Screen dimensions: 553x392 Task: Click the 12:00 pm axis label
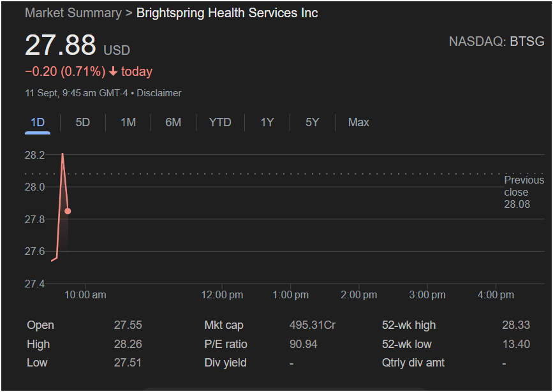click(x=221, y=294)
